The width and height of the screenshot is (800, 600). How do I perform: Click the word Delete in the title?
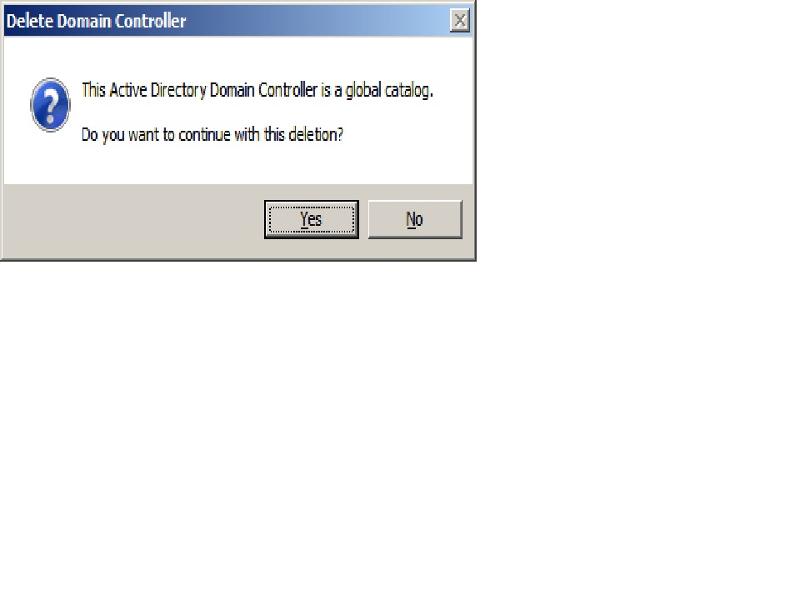point(30,21)
